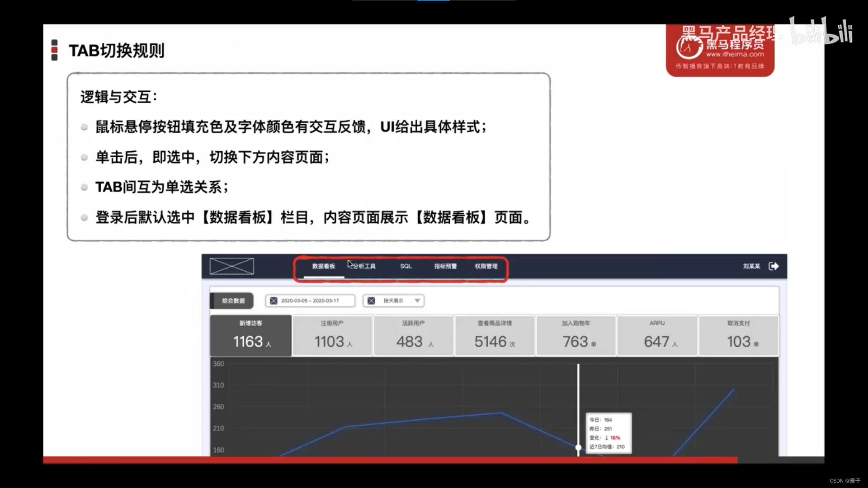Screen dimensions: 868x488
Task: Click the text TAB间互为单选关系
Action: click(x=162, y=187)
